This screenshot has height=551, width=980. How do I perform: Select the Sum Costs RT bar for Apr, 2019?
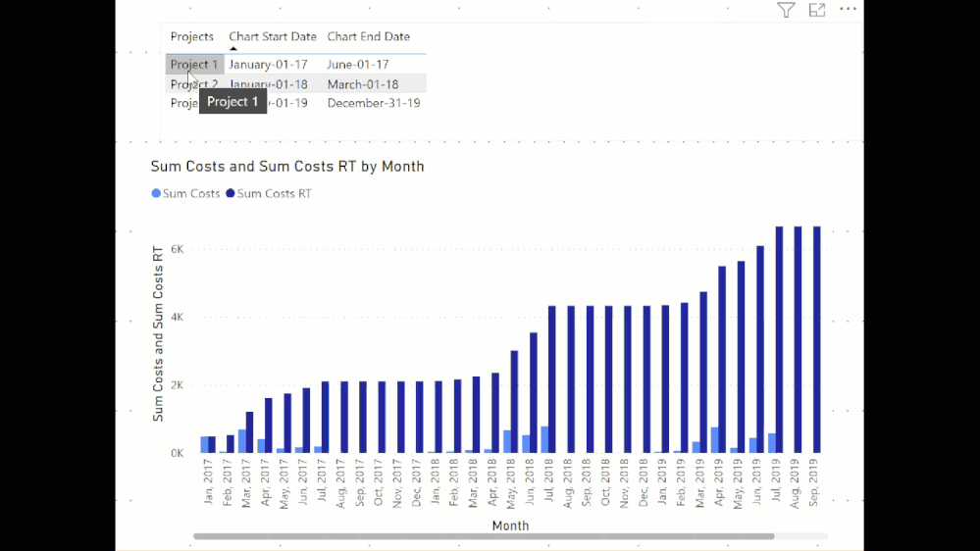click(x=722, y=360)
